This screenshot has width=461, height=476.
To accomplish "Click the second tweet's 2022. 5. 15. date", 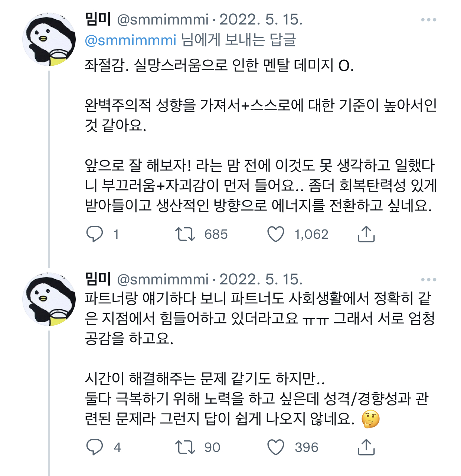I will [x=261, y=280].
